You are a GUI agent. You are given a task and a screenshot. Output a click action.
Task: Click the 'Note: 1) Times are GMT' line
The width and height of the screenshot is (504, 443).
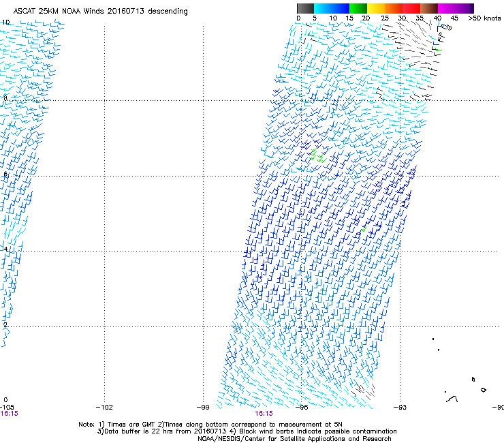[x=210, y=425]
